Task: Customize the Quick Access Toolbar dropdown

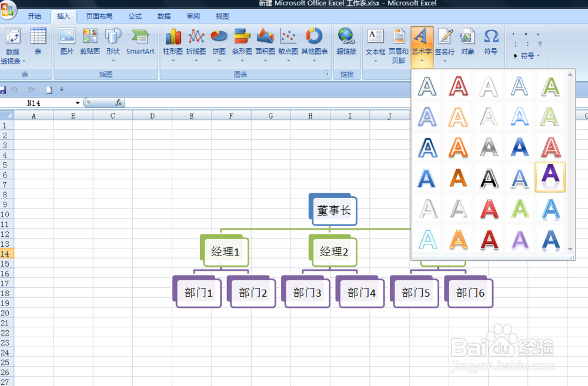Action: pyautogui.click(x=62, y=89)
